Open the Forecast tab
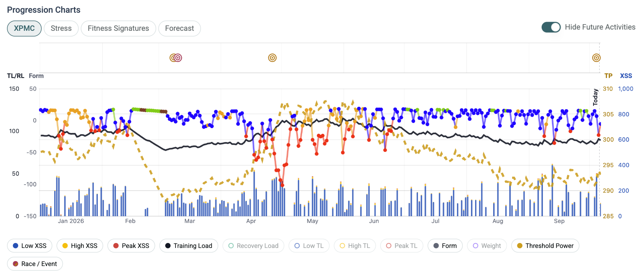 click(180, 28)
